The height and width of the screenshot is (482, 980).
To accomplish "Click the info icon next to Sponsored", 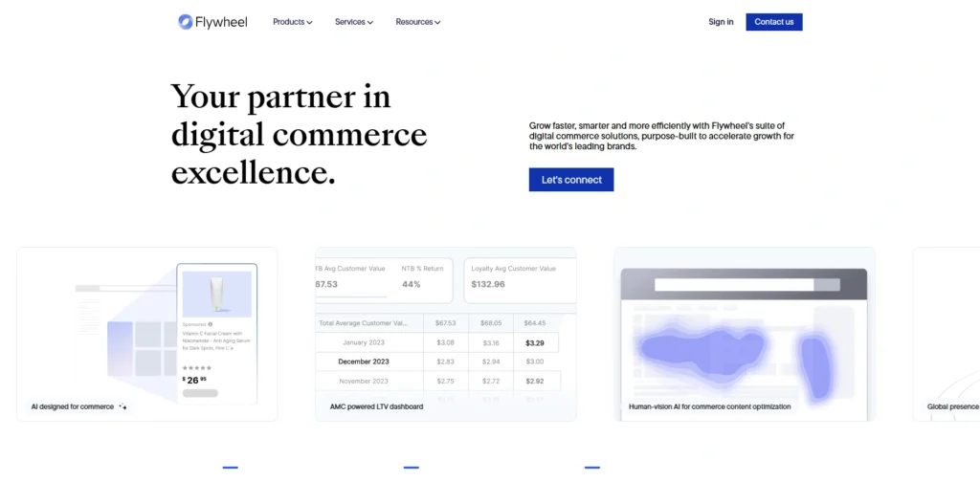I will [x=210, y=324].
